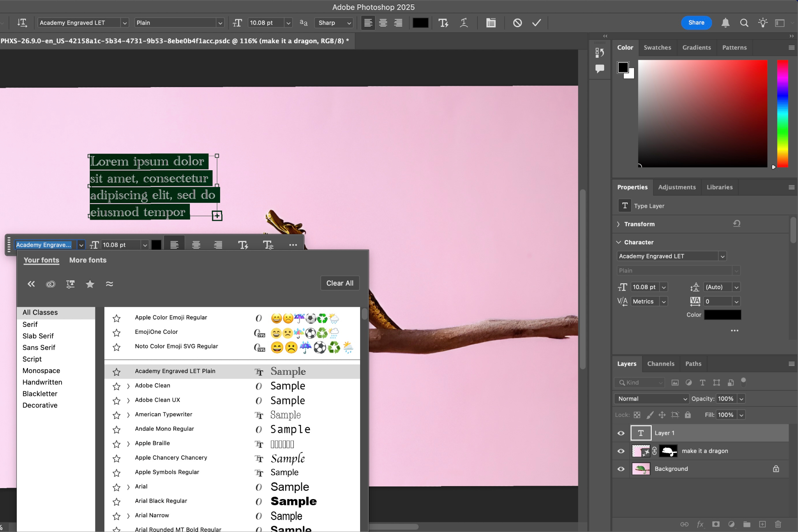Switch to More fonts tab in font picker
This screenshot has height=532, width=798.
point(87,260)
